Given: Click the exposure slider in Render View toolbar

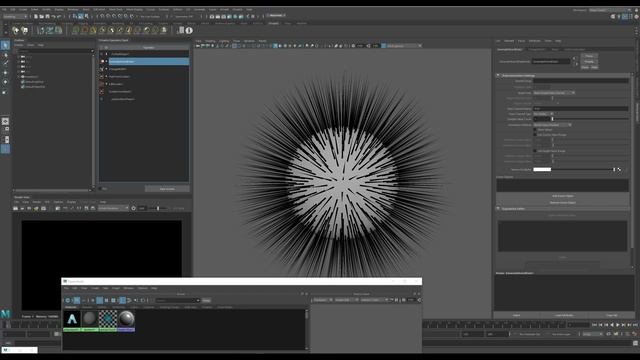Looking at the screenshot, I should tap(158, 208).
